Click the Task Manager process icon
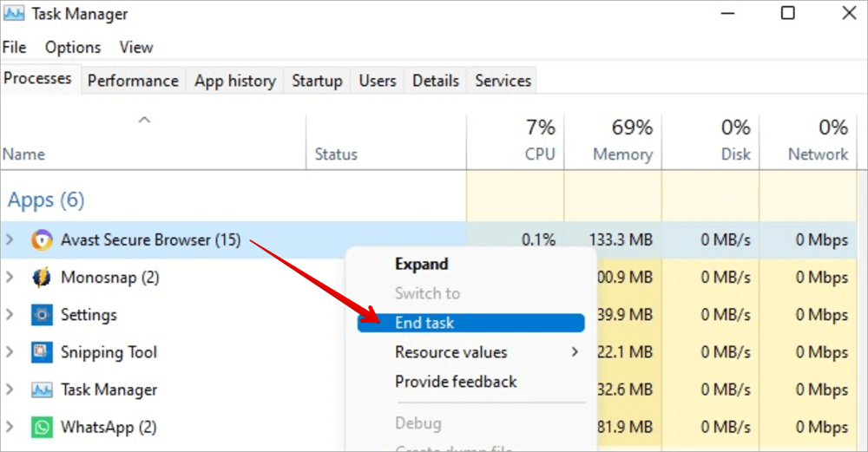Screen dimensions: 868x452 [41, 390]
